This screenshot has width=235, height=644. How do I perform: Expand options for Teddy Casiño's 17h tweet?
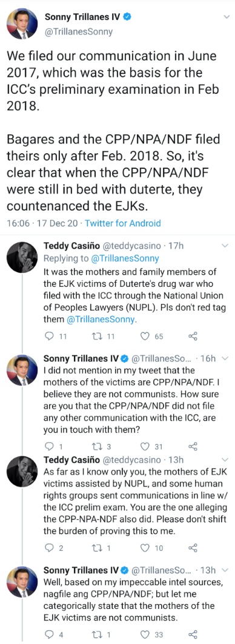[224, 246]
